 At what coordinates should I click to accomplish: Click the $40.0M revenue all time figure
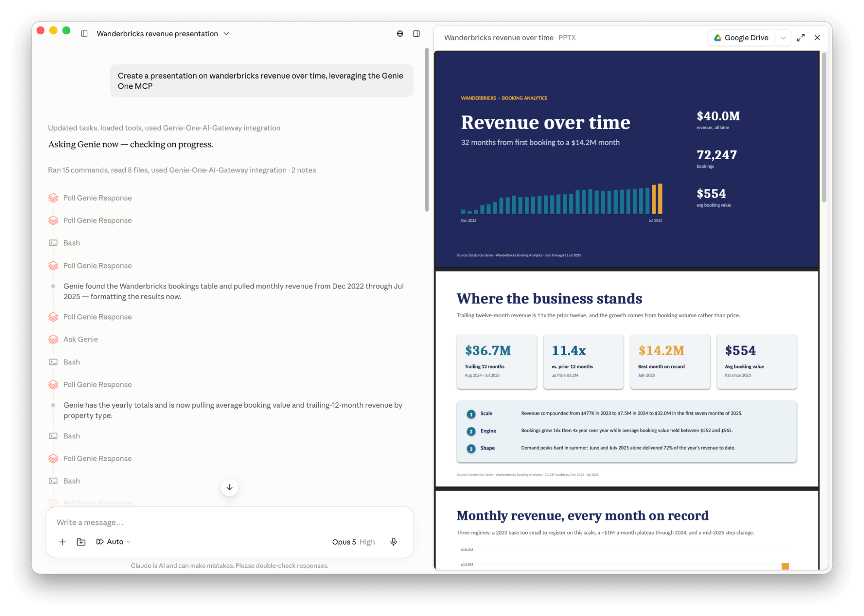tap(718, 116)
